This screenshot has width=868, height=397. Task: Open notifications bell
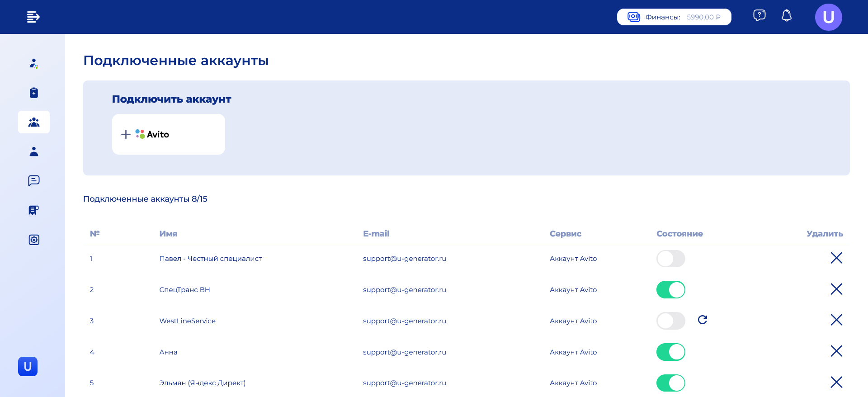point(786,16)
